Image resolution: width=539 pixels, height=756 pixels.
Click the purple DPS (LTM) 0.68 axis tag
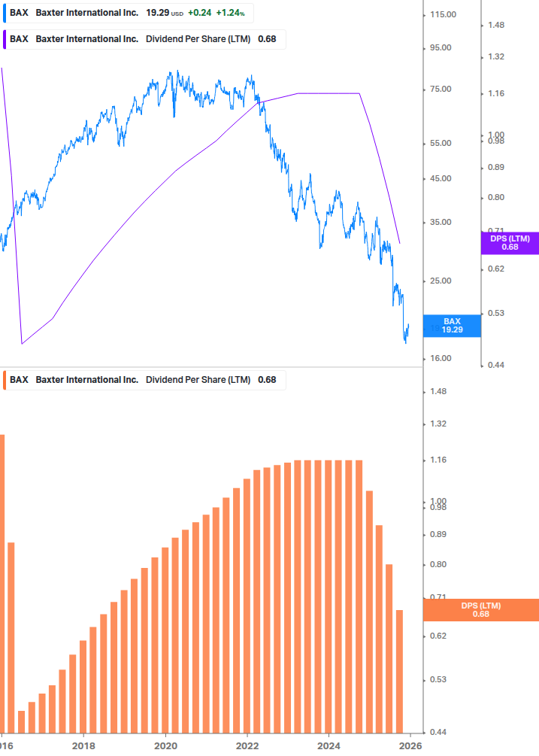510,243
